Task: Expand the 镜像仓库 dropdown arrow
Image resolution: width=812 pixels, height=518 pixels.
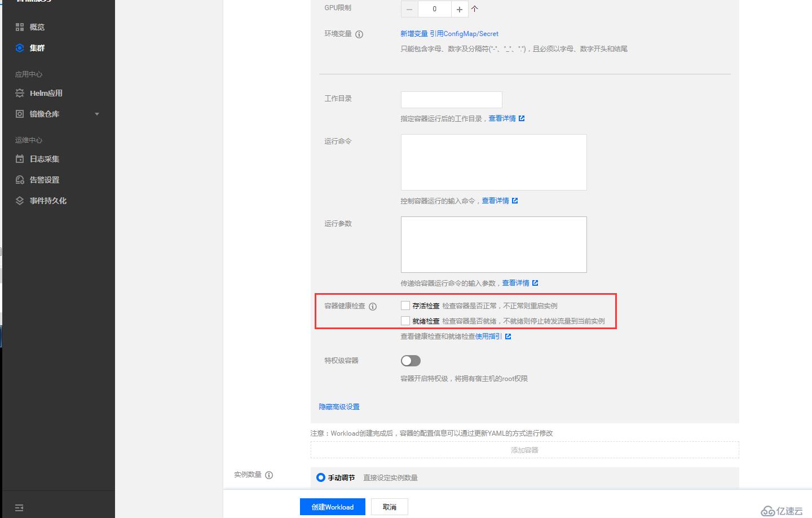Action: click(x=97, y=114)
